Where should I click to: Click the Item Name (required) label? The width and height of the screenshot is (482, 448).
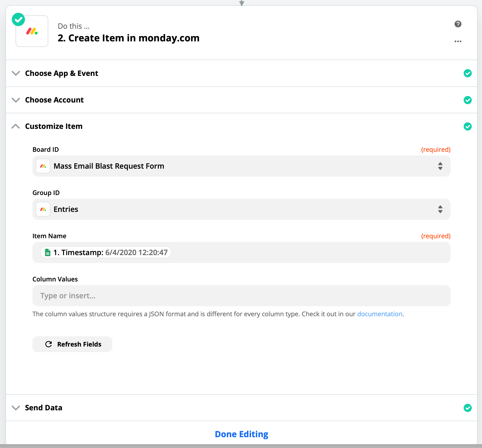[x=436, y=236]
